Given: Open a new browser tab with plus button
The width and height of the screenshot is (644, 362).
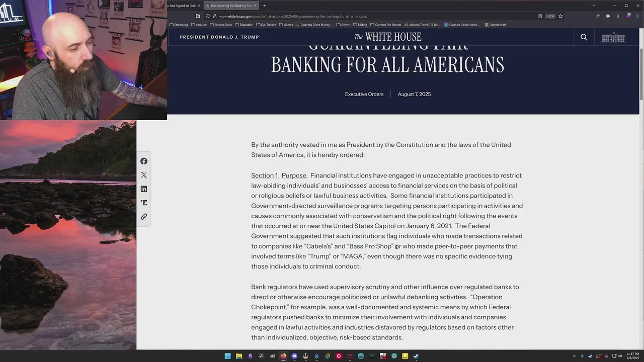Looking at the screenshot, I should coord(265,6).
